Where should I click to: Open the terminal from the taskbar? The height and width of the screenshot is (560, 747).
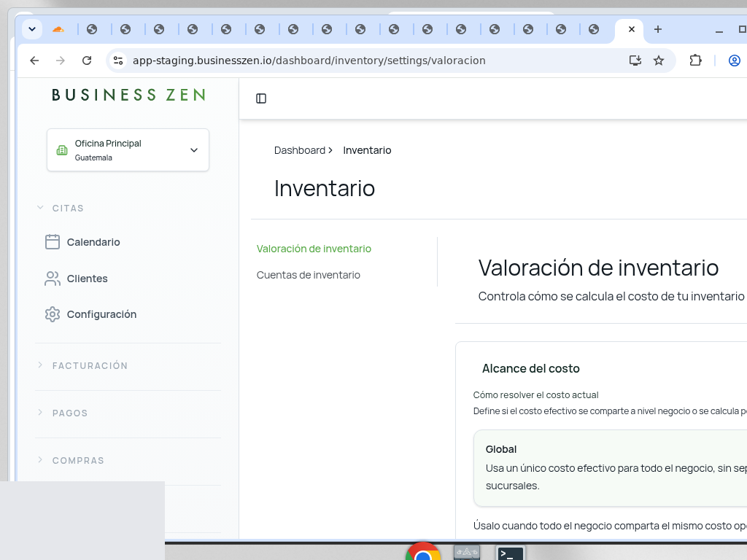point(510,553)
